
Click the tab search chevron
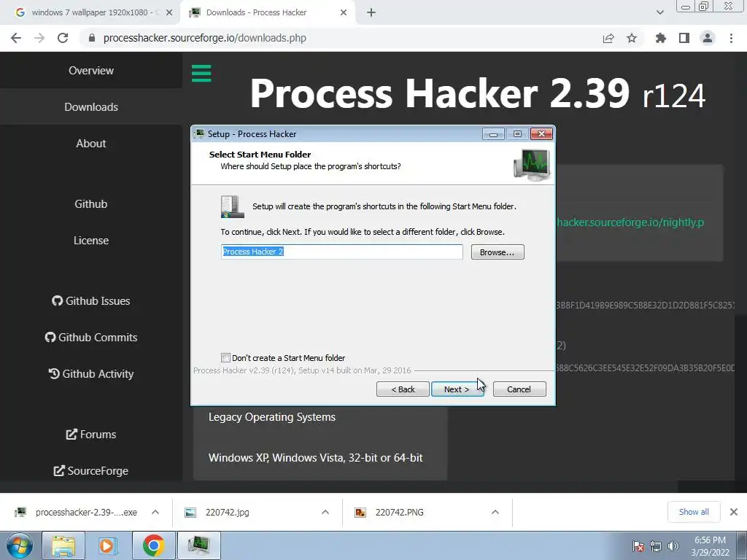click(x=659, y=12)
